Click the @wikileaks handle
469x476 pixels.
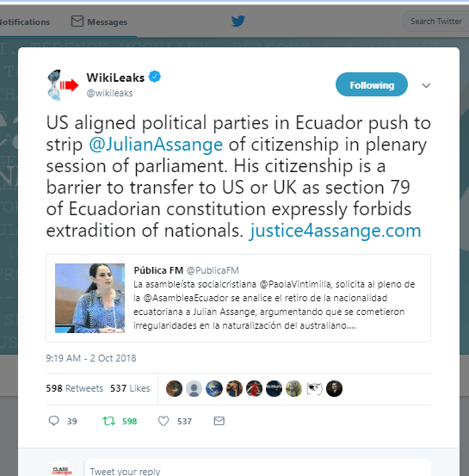tap(109, 93)
